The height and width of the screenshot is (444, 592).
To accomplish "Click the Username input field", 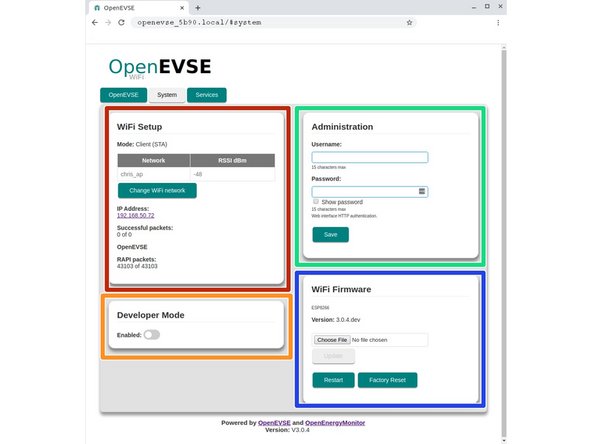I will (370, 157).
